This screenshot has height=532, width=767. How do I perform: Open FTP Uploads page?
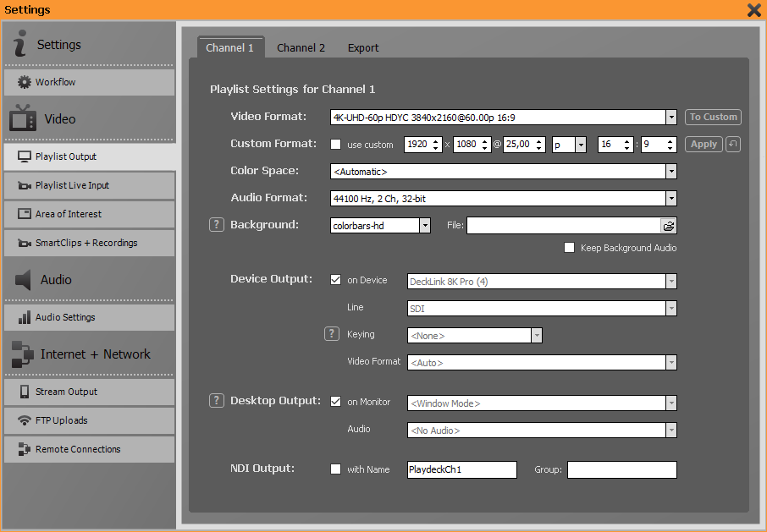(89, 420)
